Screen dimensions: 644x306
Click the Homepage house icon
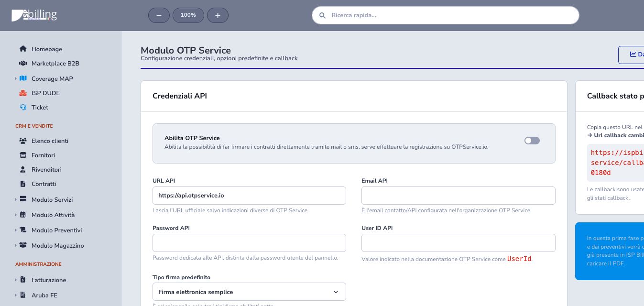(x=23, y=49)
